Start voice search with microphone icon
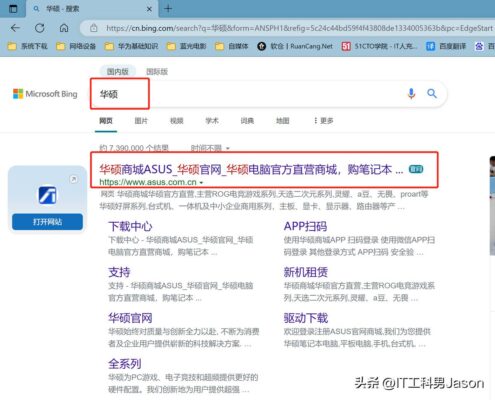This screenshot has height=400, width=495. (411, 94)
